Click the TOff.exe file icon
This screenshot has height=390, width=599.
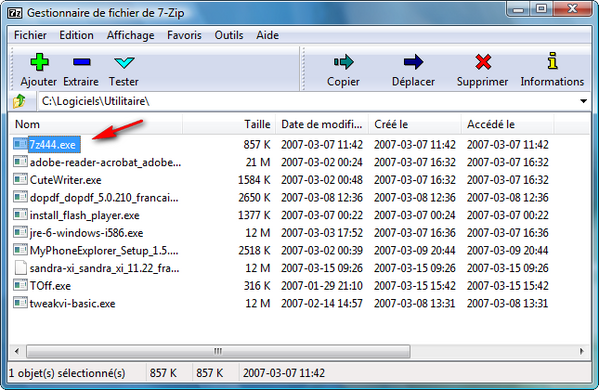pos(20,285)
